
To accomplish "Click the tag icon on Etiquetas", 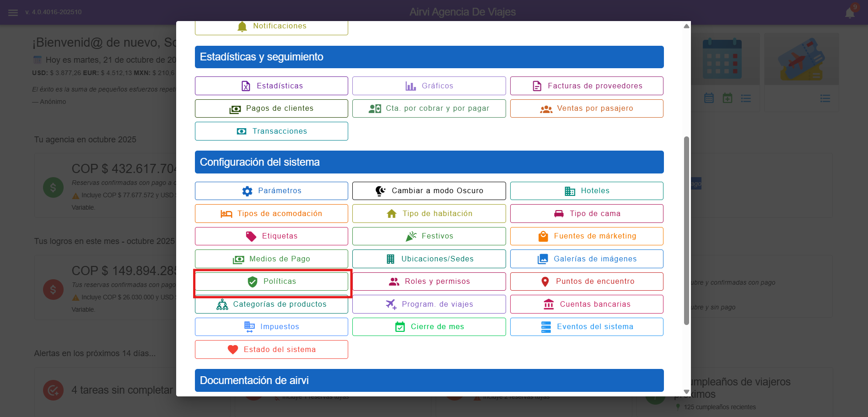I will (x=251, y=236).
